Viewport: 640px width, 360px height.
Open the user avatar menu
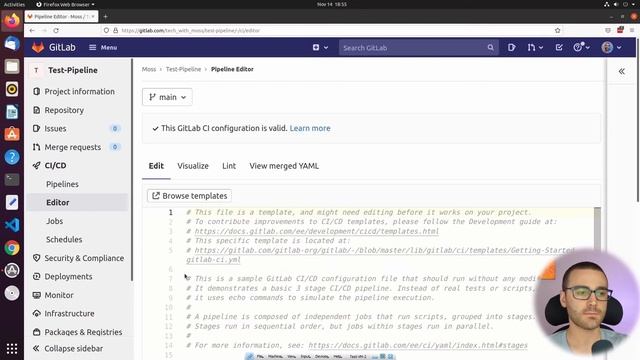coord(611,47)
